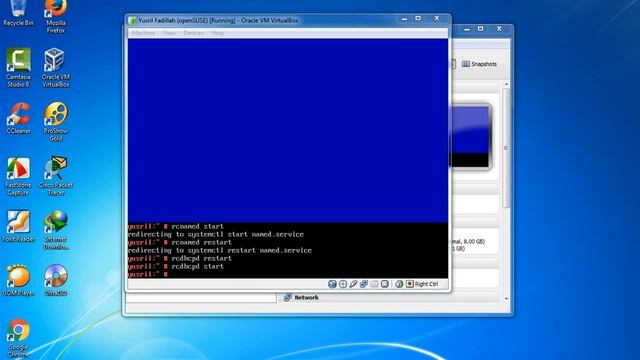Viewport: 640px width, 360px height.
Task: Click the 'rcdhcpd start' command line
Action: point(176,266)
